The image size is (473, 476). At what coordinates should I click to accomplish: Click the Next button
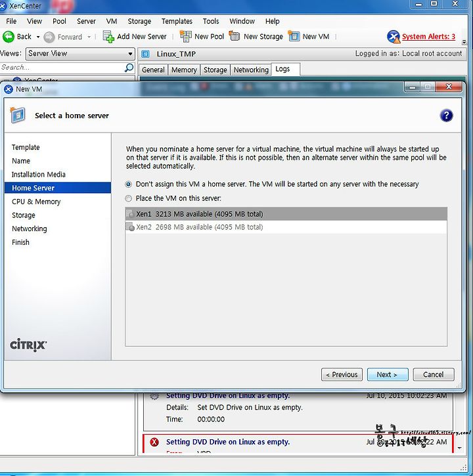(388, 375)
